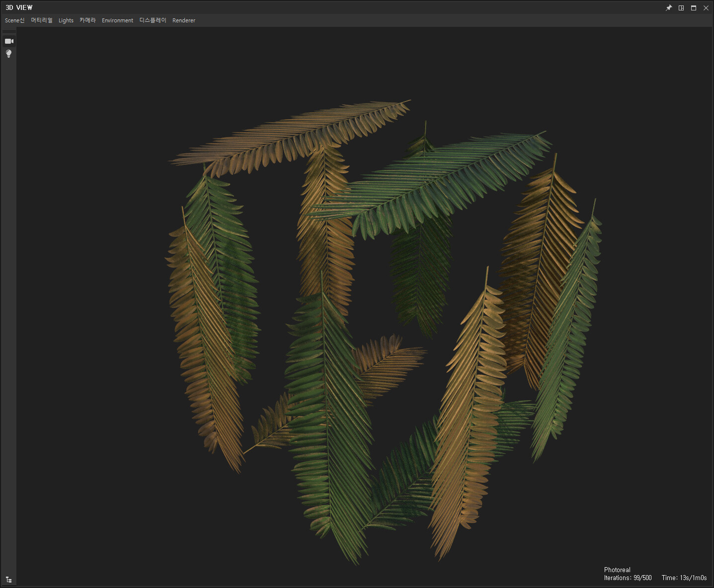The height and width of the screenshot is (588, 714).
Task: Open the scene hierarchy icon at bottom left
Action: point(9,580)
